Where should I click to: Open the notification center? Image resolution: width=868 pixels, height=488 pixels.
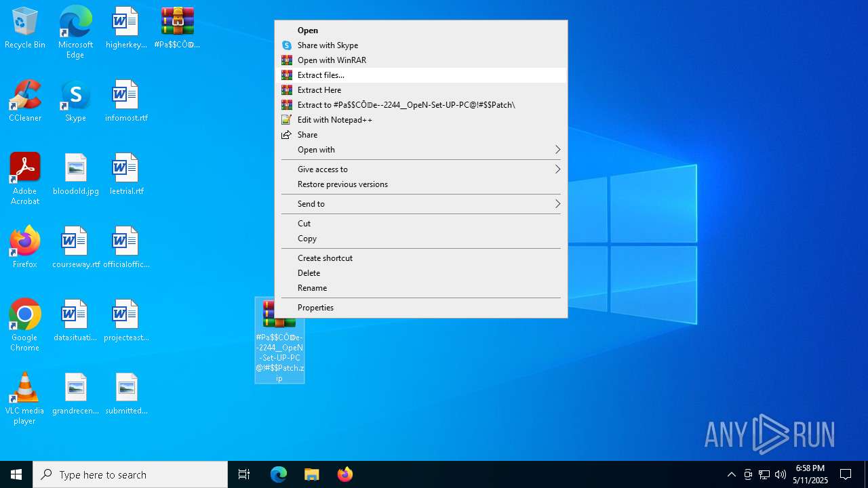tap(846, 474)
